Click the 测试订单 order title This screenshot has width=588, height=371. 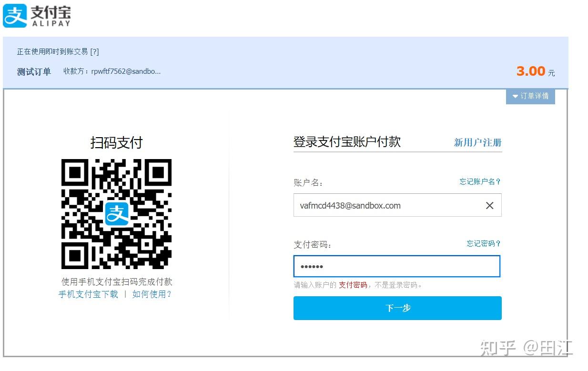34,72
